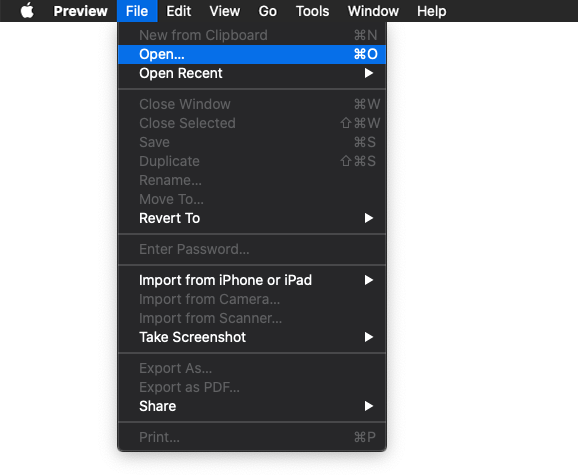Viewport: 578px width, 475px height.
Task: Open the View menu
Action: (224, 11)
